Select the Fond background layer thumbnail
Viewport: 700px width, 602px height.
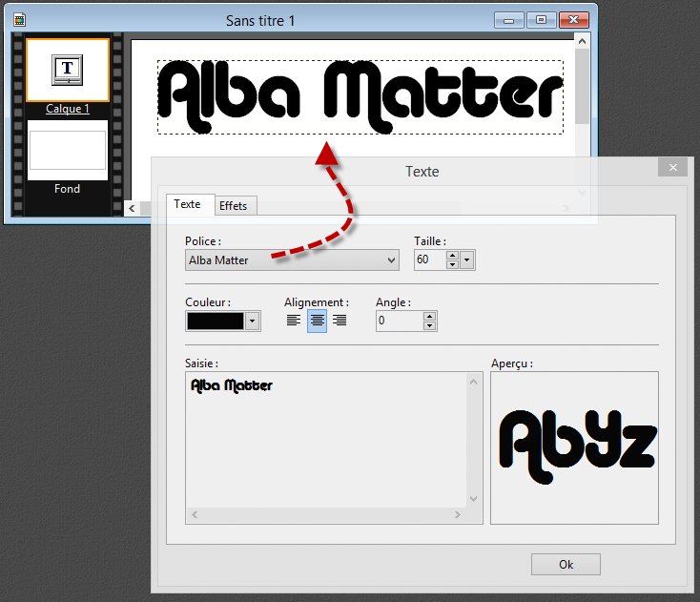click(68, 151)
